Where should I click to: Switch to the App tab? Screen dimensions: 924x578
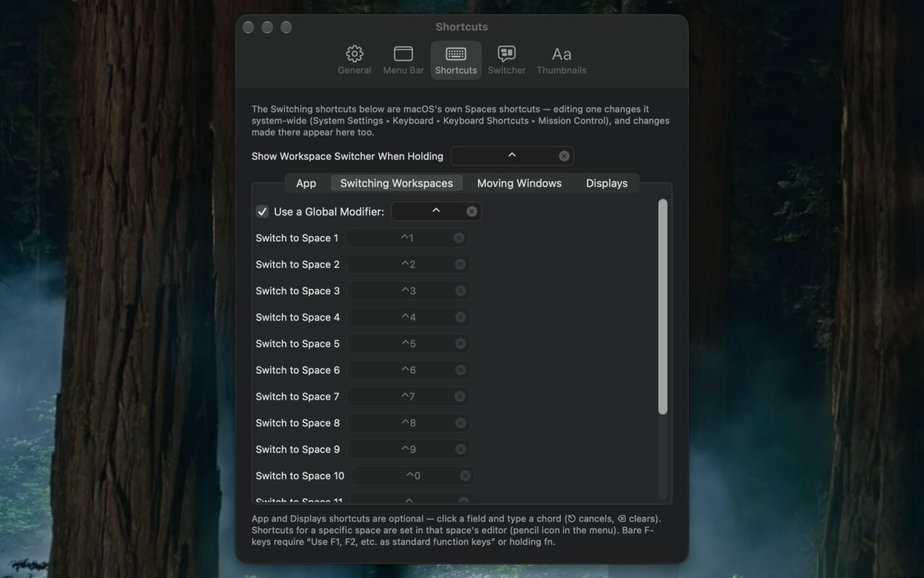(306, 183)
